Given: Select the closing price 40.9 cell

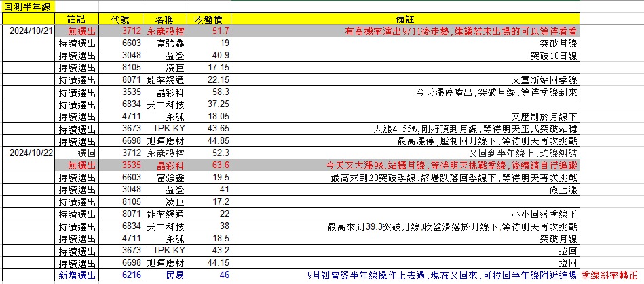Looking at the screenshot, I should coord(209,56).
